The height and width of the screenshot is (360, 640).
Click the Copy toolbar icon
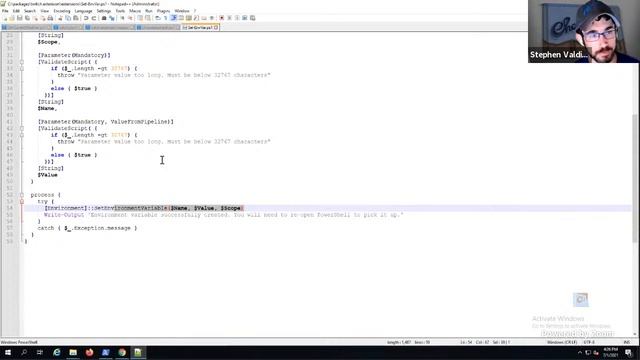click(68, 18)
